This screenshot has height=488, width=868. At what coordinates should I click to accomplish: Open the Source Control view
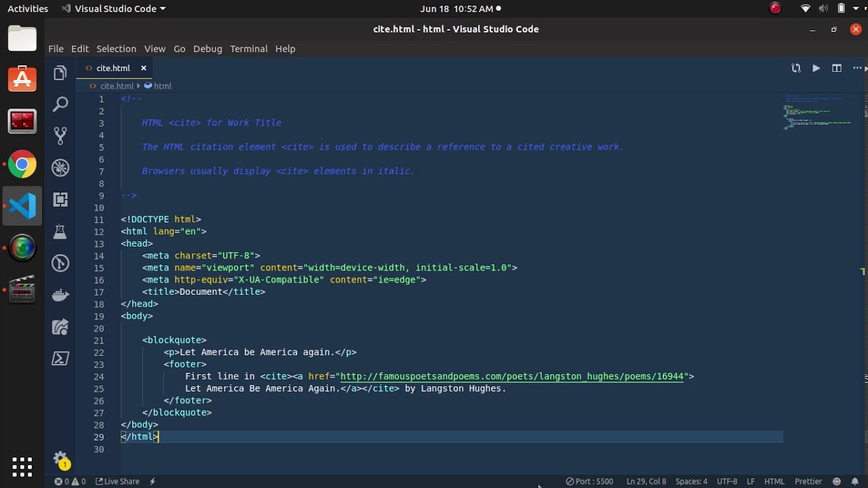[60, 136]
